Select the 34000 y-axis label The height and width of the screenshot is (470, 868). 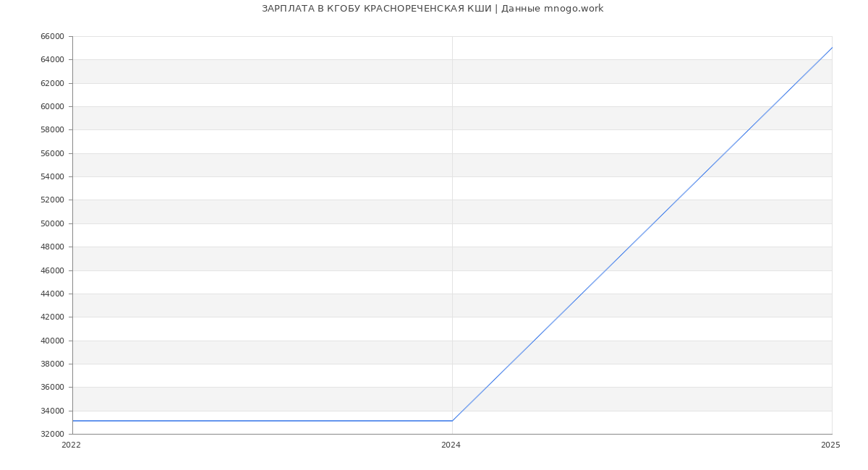(54, 411)
